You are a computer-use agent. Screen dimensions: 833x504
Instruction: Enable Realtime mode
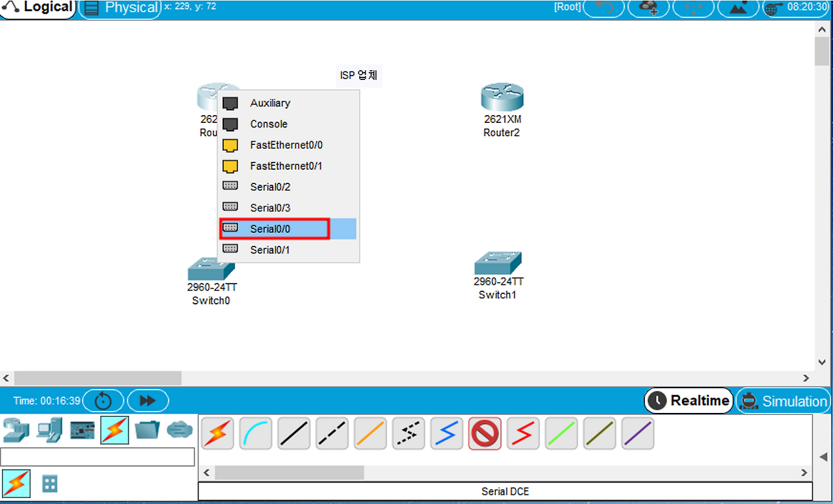click(x=689, y=401)
